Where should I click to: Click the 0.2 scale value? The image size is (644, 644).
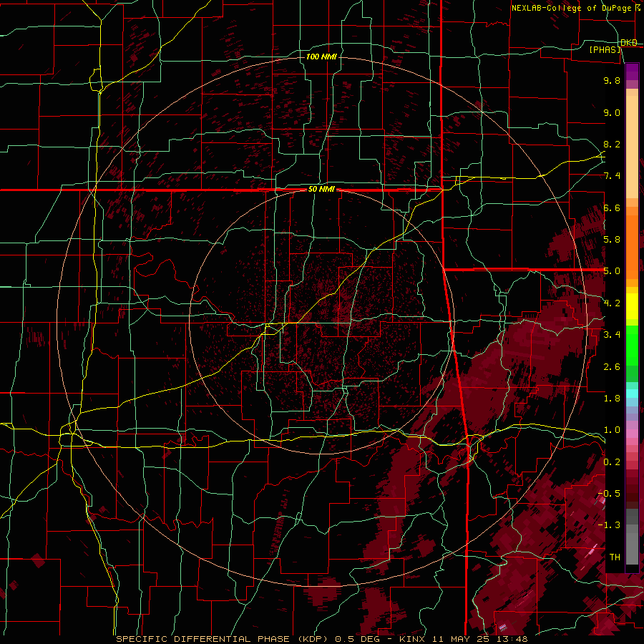coord(612,462)
